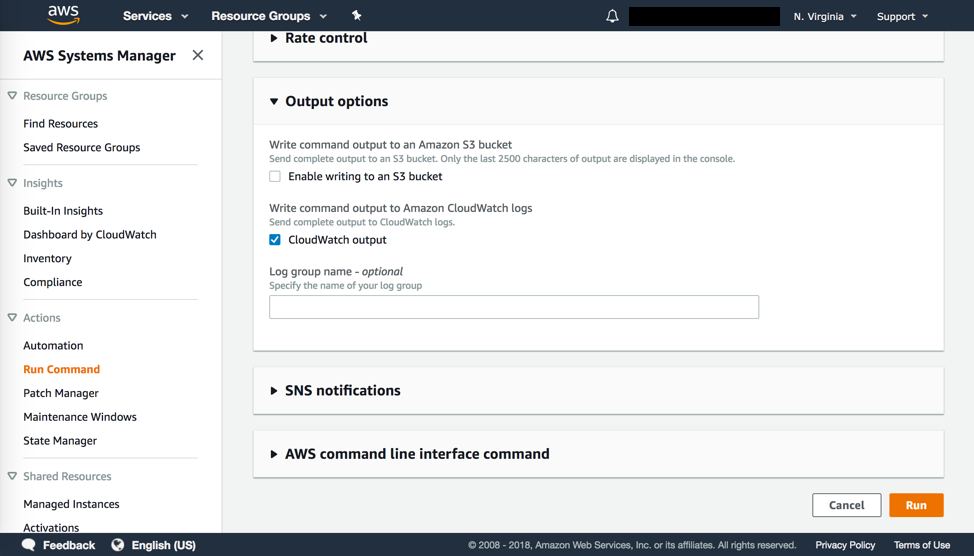Open State Manager
The height and width of the screenshot is (556, 974).
(60, 440)
